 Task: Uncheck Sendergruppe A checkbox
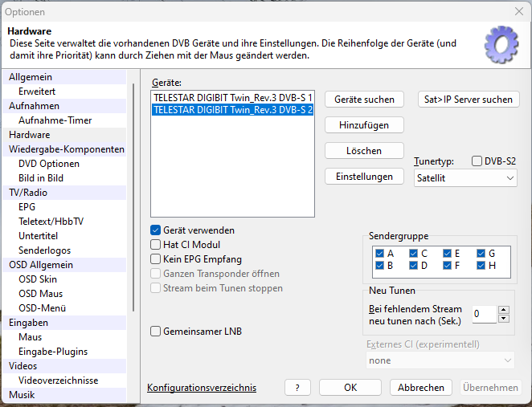pyautogui.click(x=380, y=254)
